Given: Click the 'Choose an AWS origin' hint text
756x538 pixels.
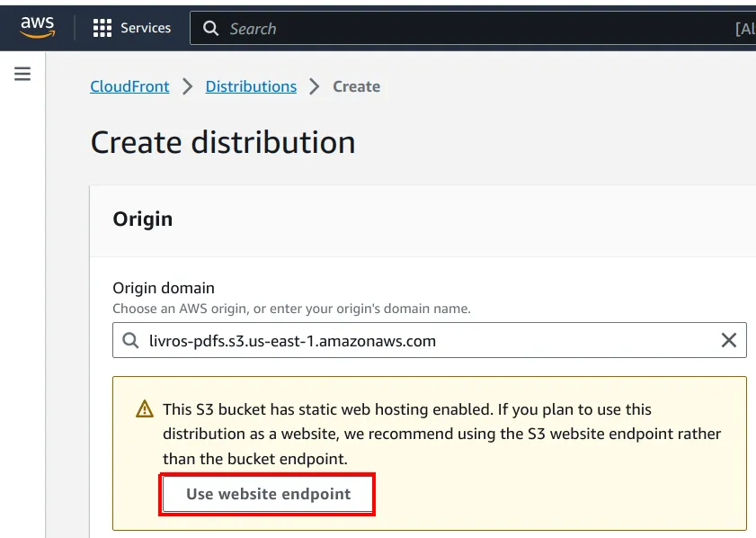Looking at the screenshot, I should [x=291, y=309].
